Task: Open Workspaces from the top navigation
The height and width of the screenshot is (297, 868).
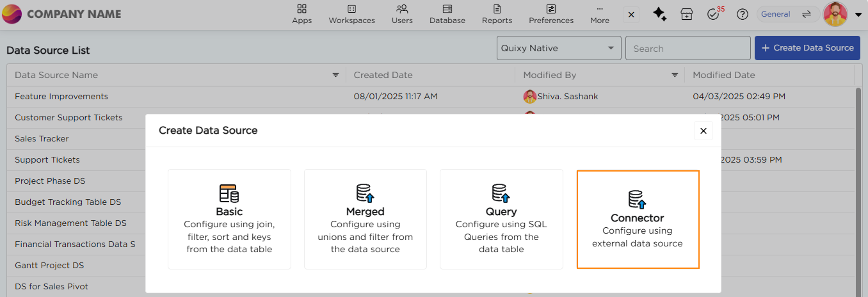Action: pos(351,14)
